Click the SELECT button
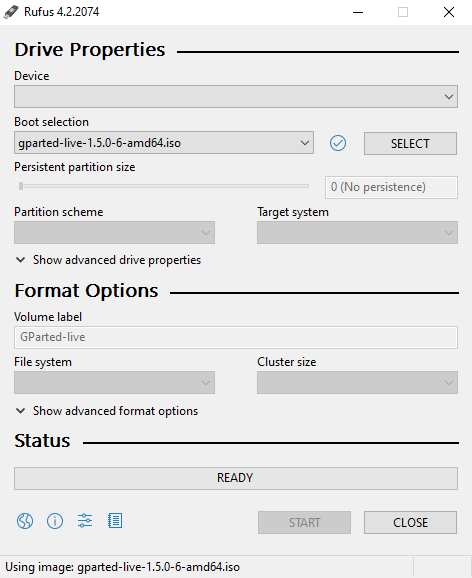 click(x=410, y=143)
